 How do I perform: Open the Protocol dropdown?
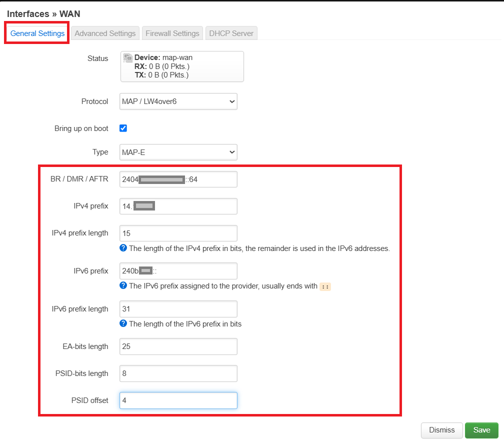178,101
